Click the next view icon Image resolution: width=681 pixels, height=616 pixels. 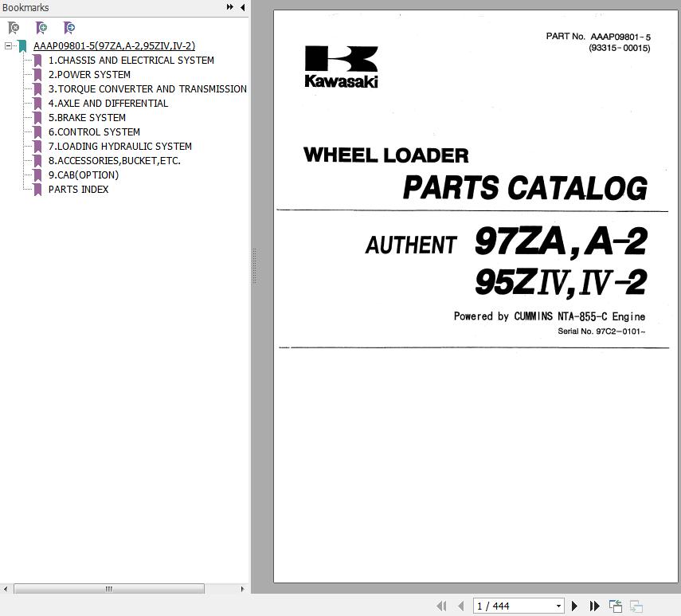pos(636,606)
